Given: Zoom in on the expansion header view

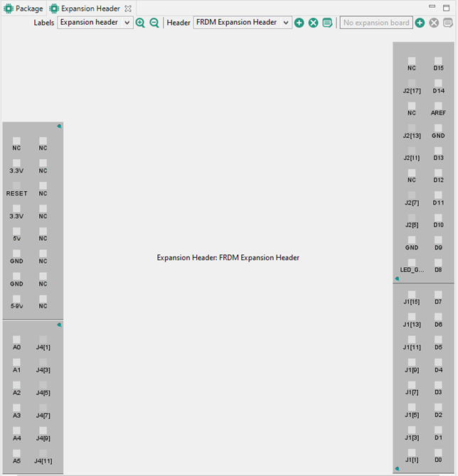Looking at the screenshot, I should 140,23.
